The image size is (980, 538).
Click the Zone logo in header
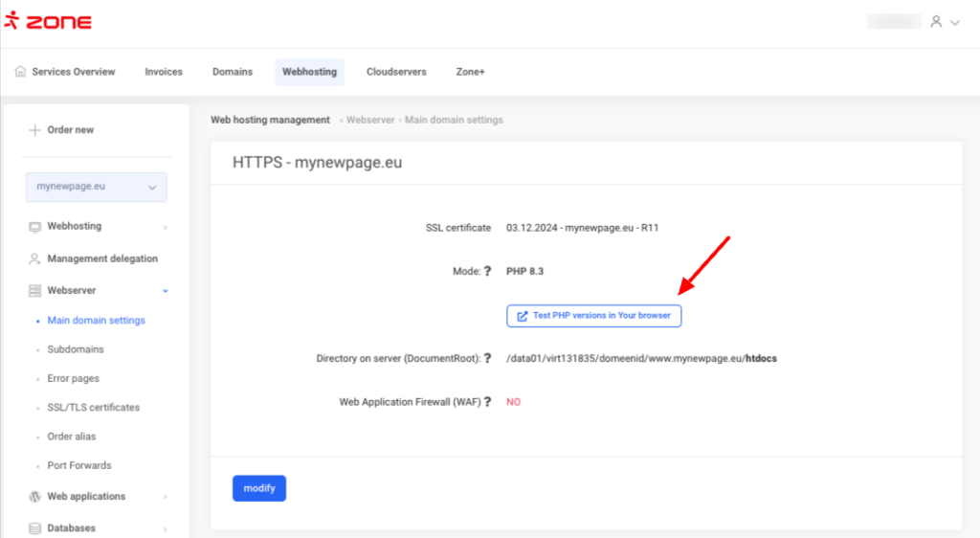pos(48,21)
